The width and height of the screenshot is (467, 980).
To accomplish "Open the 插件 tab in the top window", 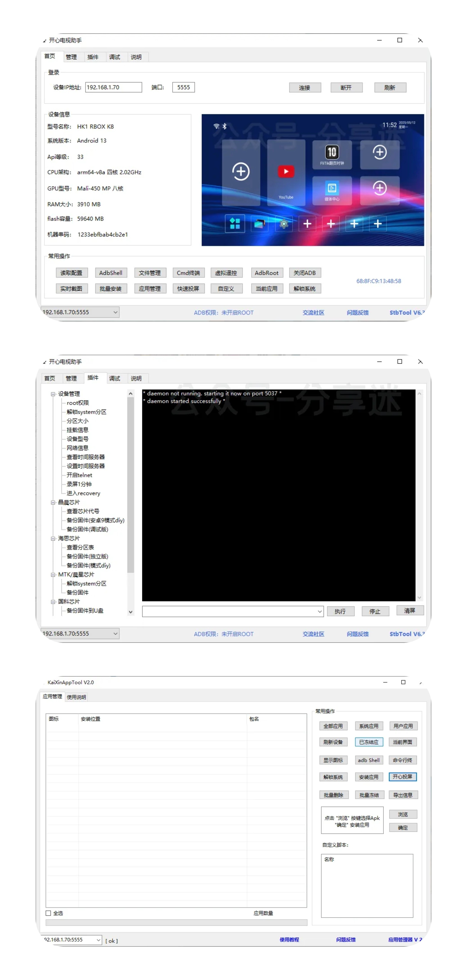I will point(93,57).
